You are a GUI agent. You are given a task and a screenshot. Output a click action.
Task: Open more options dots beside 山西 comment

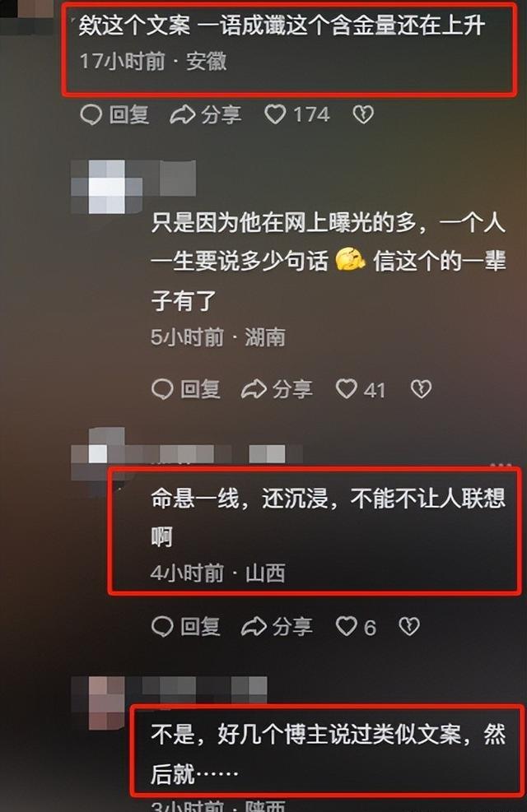(500, 464)
